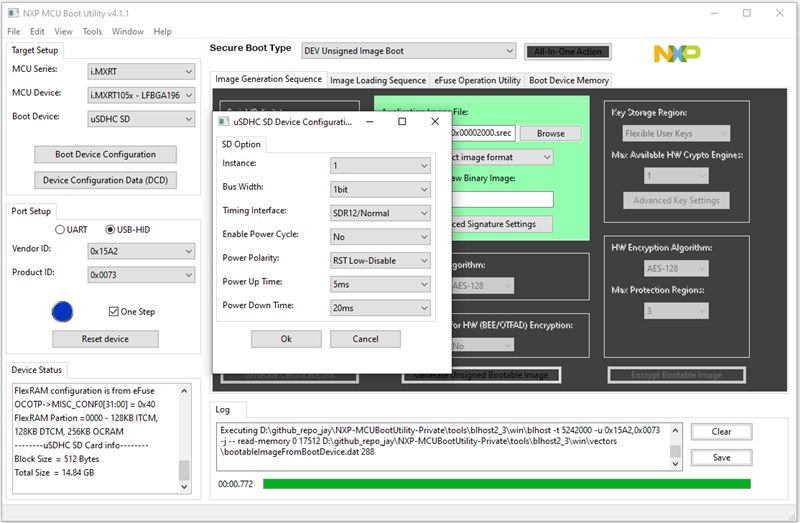Click the Raw Binary Image input field
The height and width of the screenshot is (523, 800).
coord(503,200)
